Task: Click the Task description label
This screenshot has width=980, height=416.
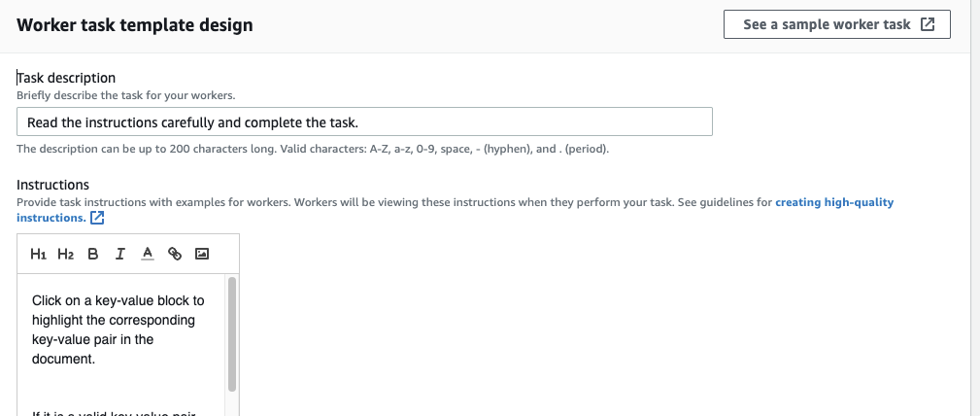Action: [x=66, y=78]
